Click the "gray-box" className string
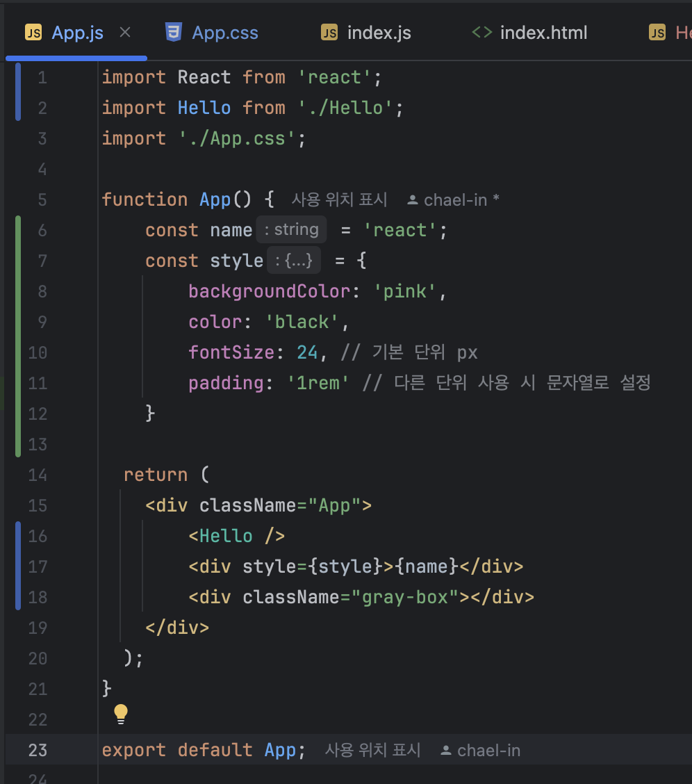 pyautogui.click(x=404, y=597)
